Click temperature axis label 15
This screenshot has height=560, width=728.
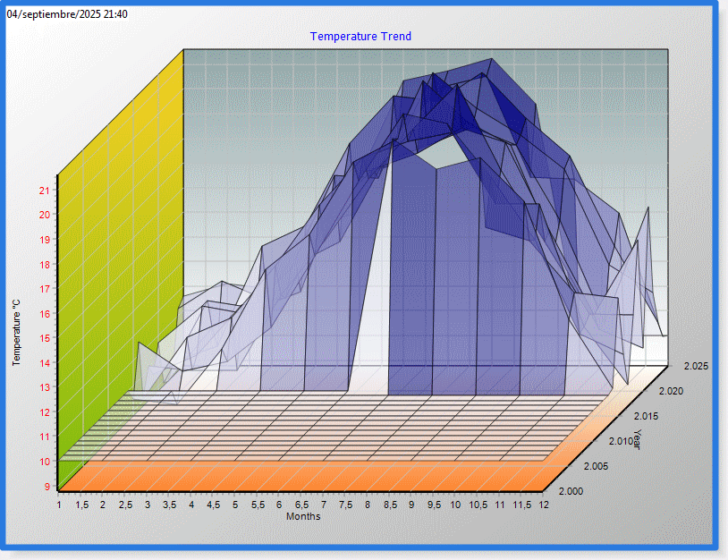pos(45,338)
